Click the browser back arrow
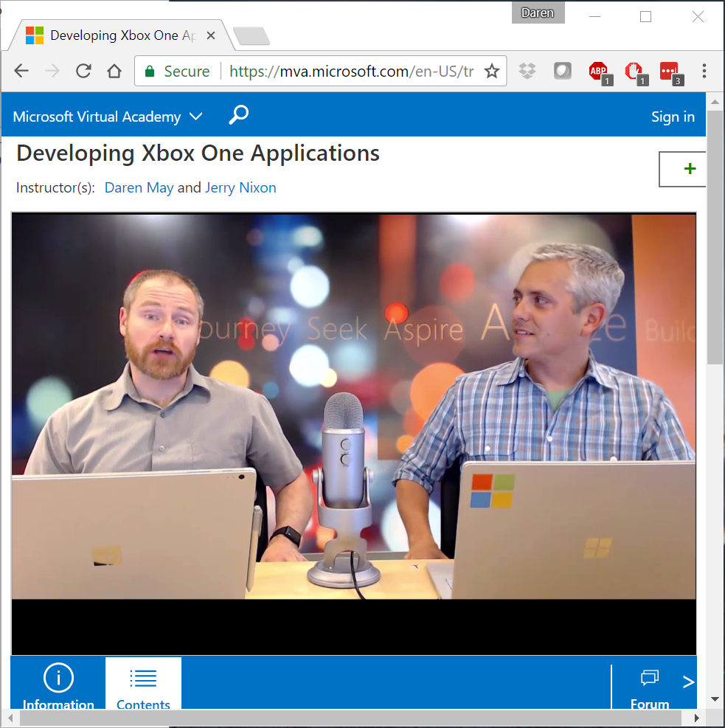The width and height of the screenshot is (725, 728). coord(21,71)
